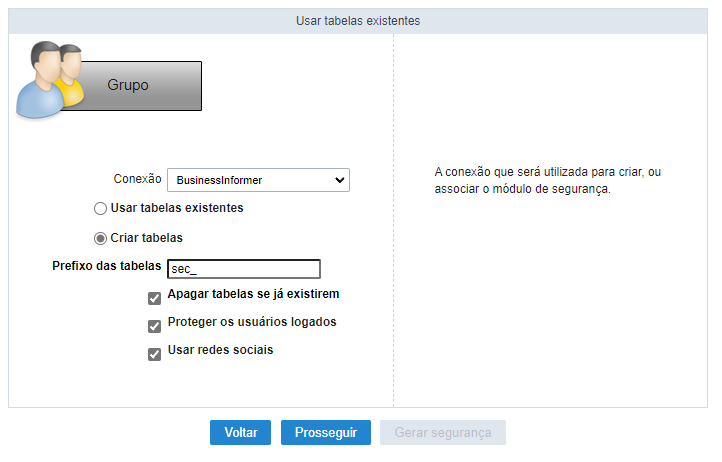722x462 pixels.
Task: Click the Grupo gray label box
Action: coord(131,86)
